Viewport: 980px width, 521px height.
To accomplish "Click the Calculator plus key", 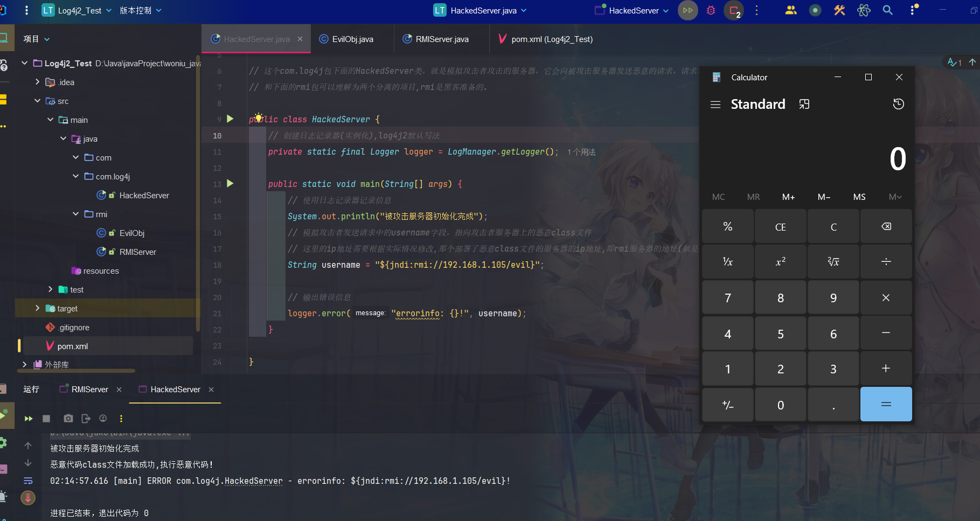I will [886, 369].
